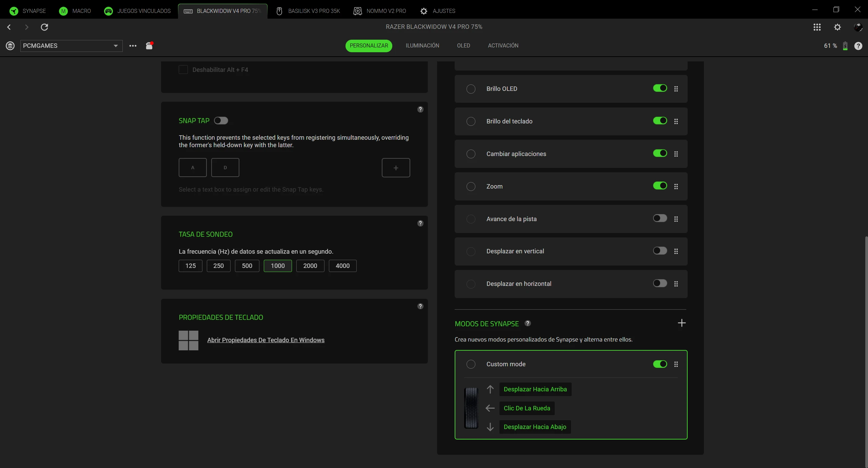Select the Snap Tap key box D
Screen dimensions: 868x468
click(x=225, y=168)
